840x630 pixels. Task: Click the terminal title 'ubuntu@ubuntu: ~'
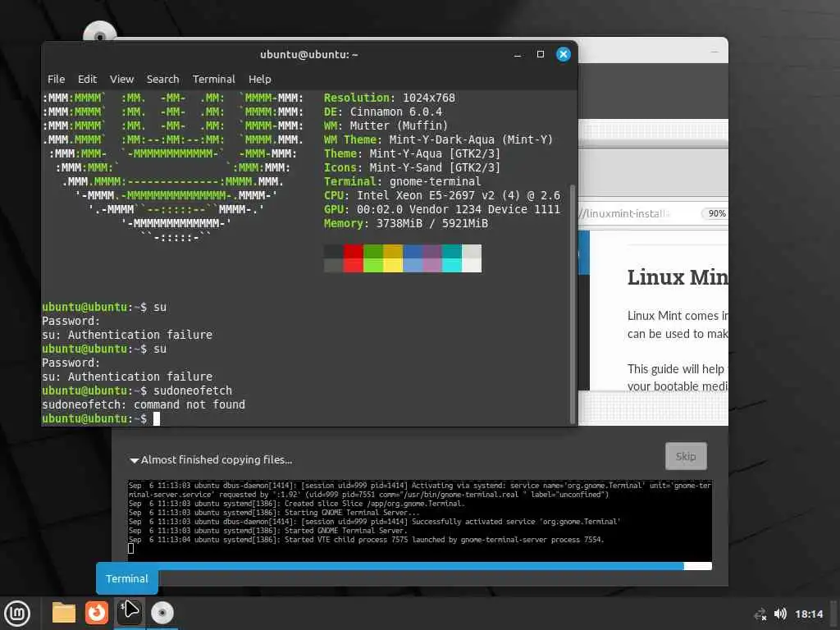coord(309,55)
